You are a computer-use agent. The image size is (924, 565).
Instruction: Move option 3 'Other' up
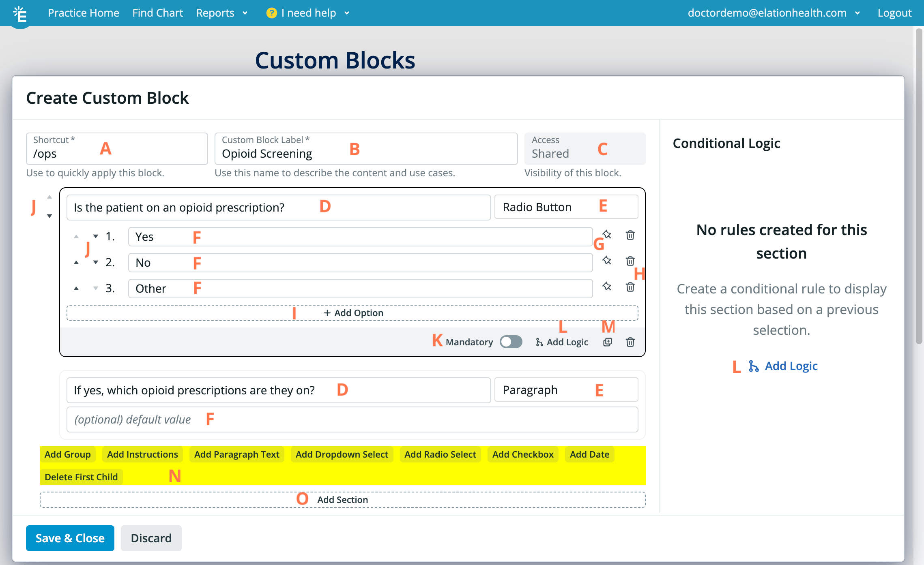76,289
